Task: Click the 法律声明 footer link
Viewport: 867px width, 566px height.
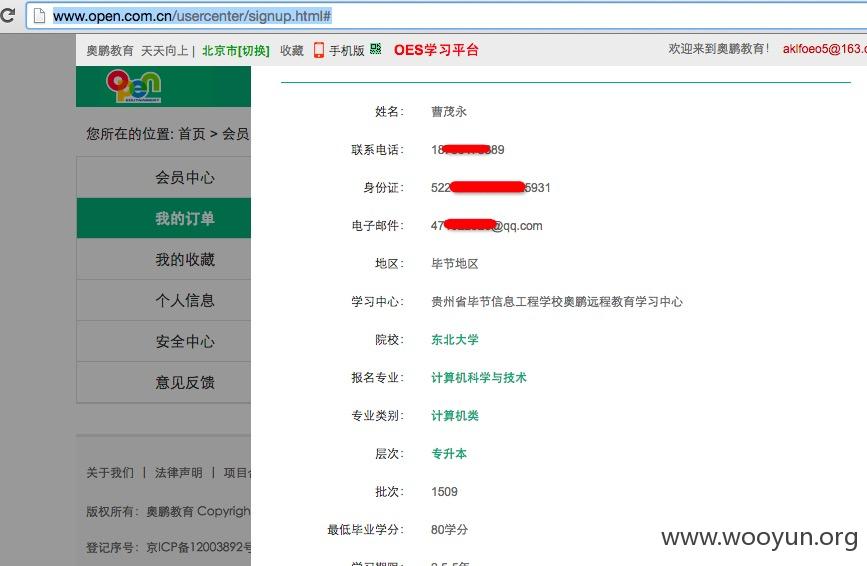Action: click(178, 473)
